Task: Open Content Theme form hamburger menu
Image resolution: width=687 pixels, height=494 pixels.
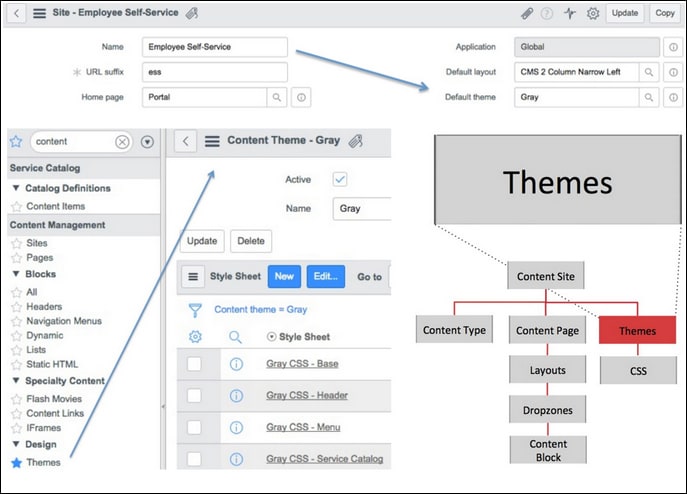Action: pyautogui.click(x=212, y=141)
